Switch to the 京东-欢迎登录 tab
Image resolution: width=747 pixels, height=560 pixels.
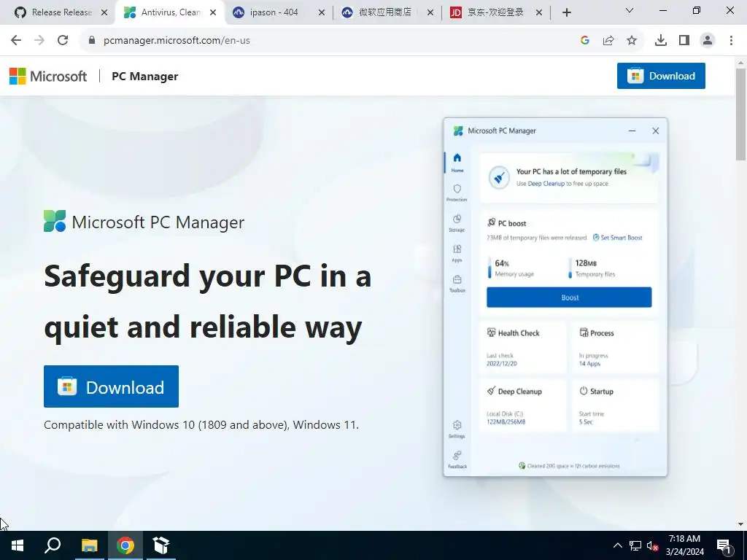click(x=495, y=12)
